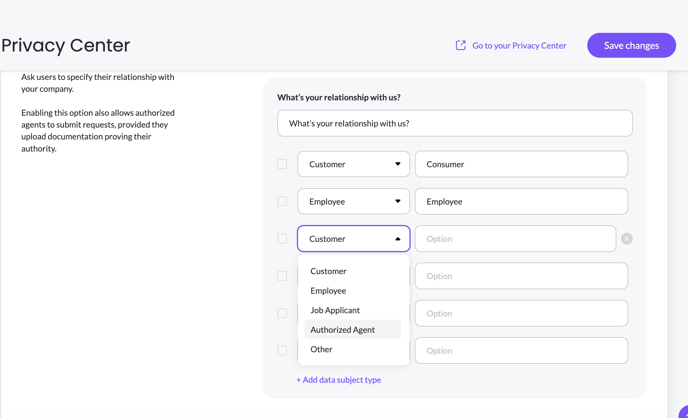Image resolution: width=688 pixels, height=418 pixels.
Task: Tick the checkbox beside the Consumer row
Action: tap(282, 164)
